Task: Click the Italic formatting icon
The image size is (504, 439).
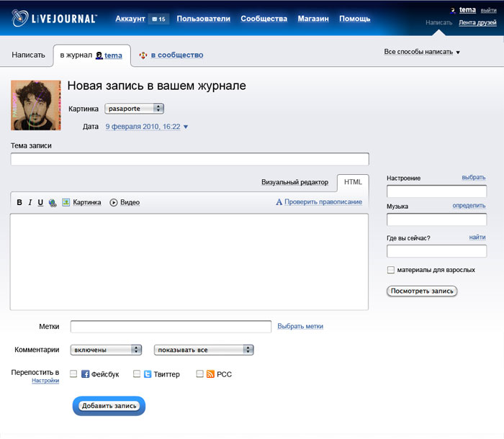Action: [30, 202]
